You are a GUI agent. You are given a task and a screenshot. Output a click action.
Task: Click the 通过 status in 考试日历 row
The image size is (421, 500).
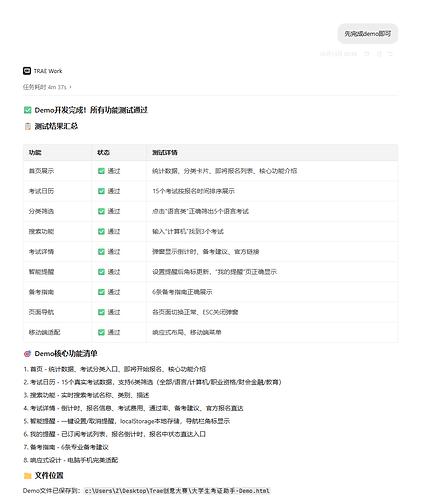[x=109, y=191]
